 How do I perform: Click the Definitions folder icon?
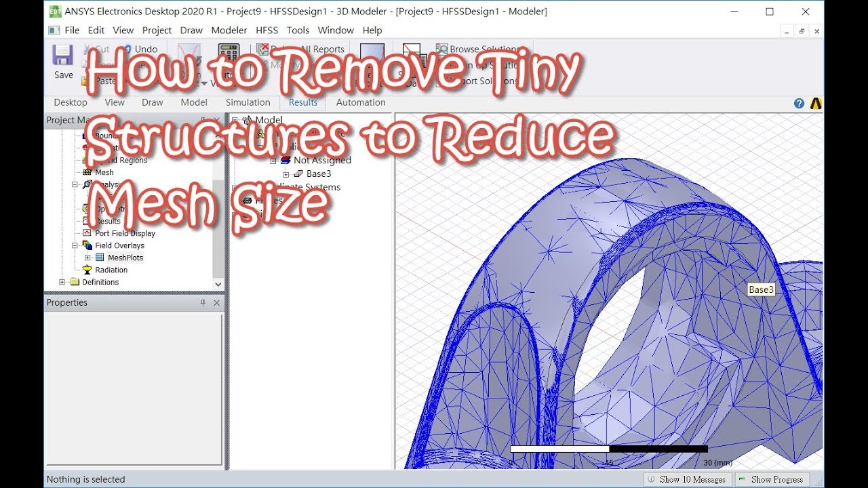tap(75, 282)
